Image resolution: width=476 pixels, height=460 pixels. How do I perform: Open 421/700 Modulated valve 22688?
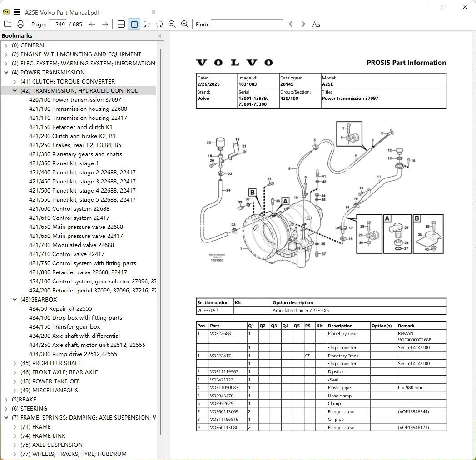tap(71, 245)
